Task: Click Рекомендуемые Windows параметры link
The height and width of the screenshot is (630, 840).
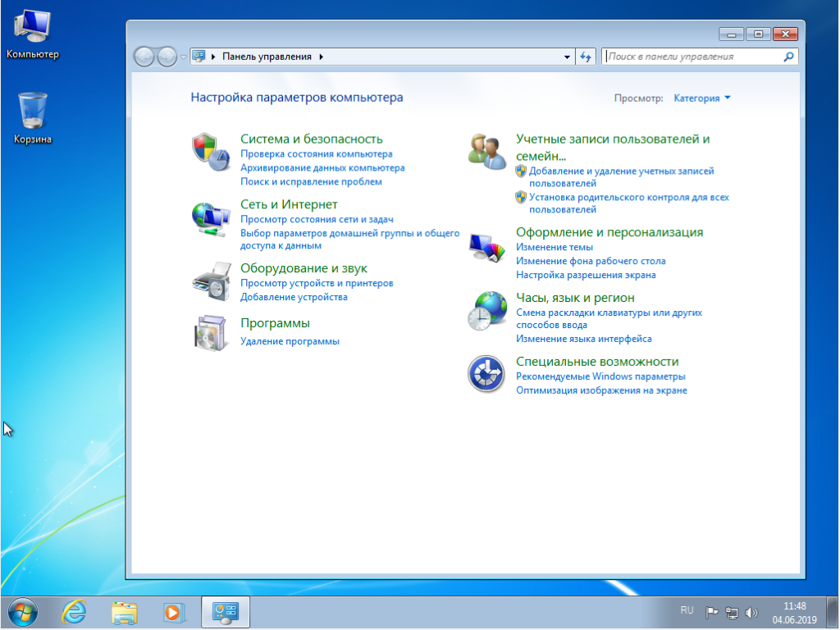Action: (x=600, y=377)
